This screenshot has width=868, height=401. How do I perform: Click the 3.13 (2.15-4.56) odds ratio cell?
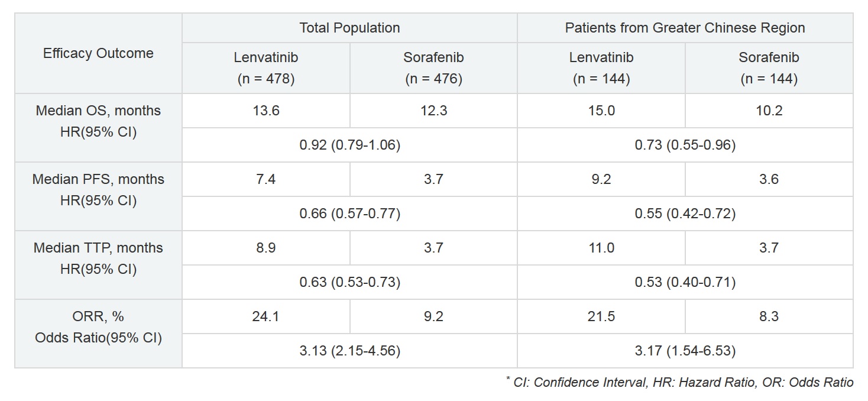tap(349, 351)
